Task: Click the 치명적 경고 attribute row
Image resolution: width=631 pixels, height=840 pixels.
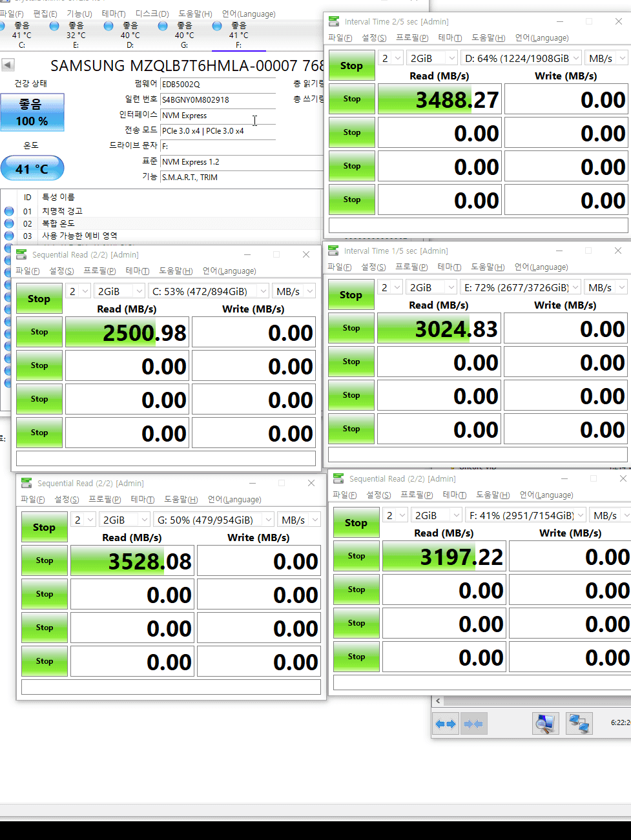Action: pos(161,211)
